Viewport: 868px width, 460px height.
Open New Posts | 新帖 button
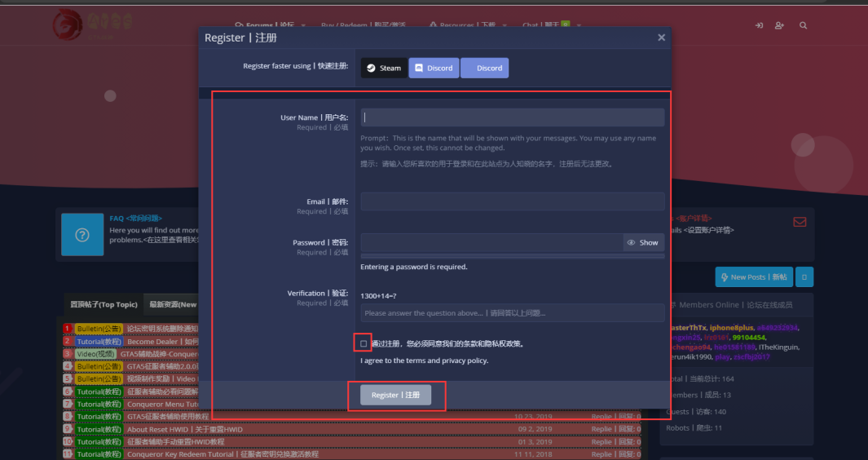754,277
